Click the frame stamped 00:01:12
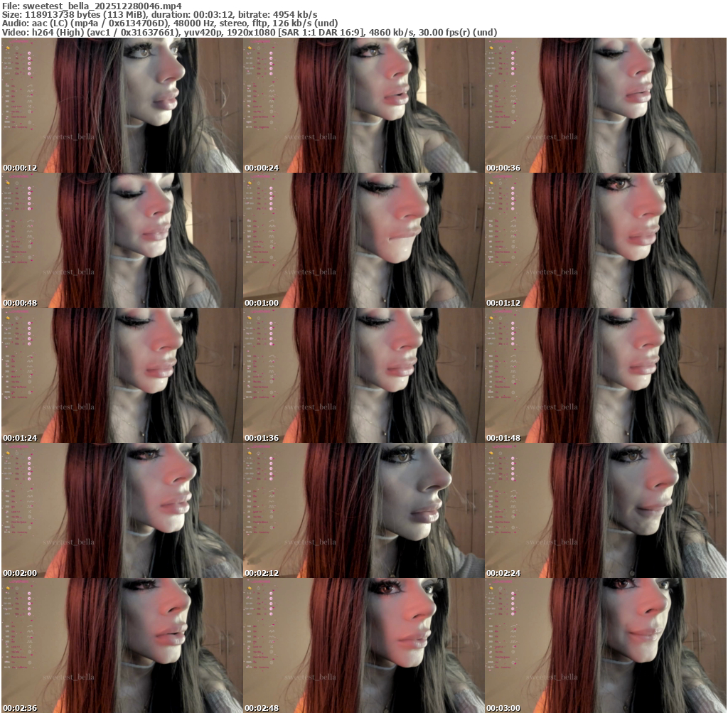Viewport: 728px width, 713px height. [x=605, y=240]
